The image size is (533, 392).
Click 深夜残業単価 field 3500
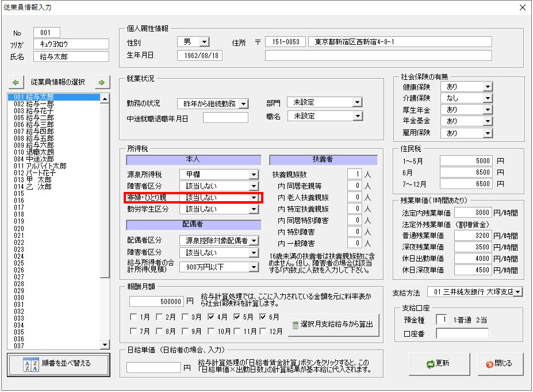tap(473, 247)
